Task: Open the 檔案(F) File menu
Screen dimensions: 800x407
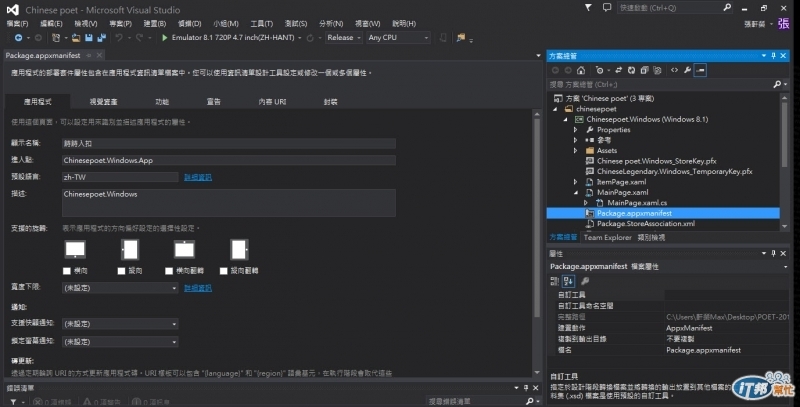Action: (17, 23)
